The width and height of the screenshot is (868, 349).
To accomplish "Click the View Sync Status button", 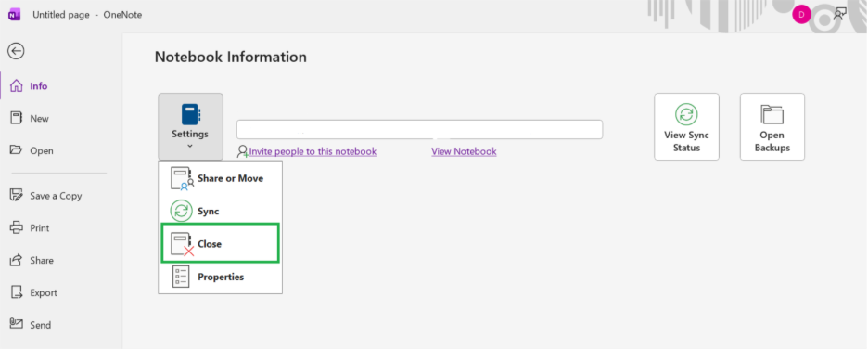I will point(686,127).
